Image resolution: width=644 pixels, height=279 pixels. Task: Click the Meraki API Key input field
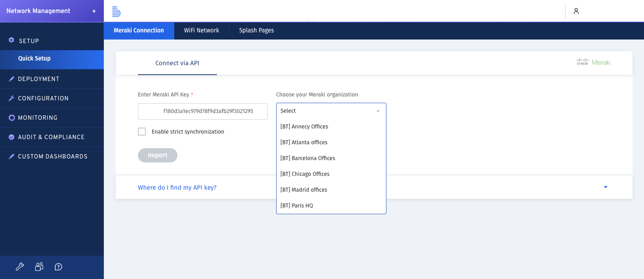pyautogui.click(x=203, y=111)
